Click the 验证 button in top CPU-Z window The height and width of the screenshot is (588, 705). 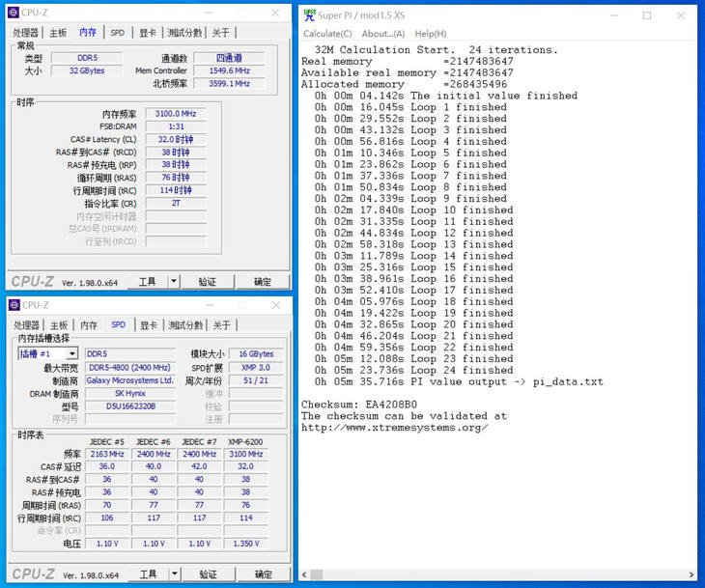coord(208,282)
